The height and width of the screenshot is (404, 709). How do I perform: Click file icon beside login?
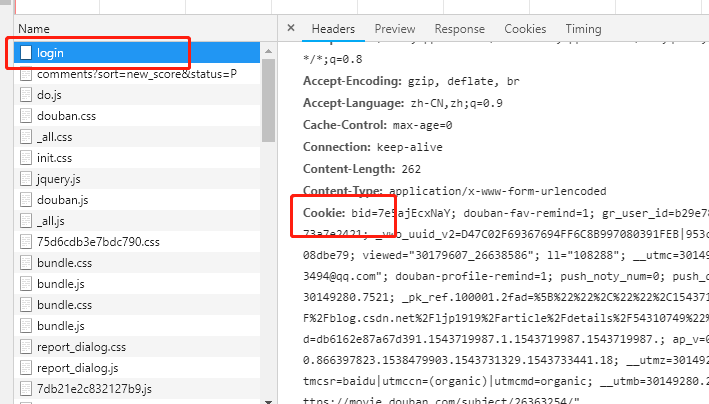(26, 53)
